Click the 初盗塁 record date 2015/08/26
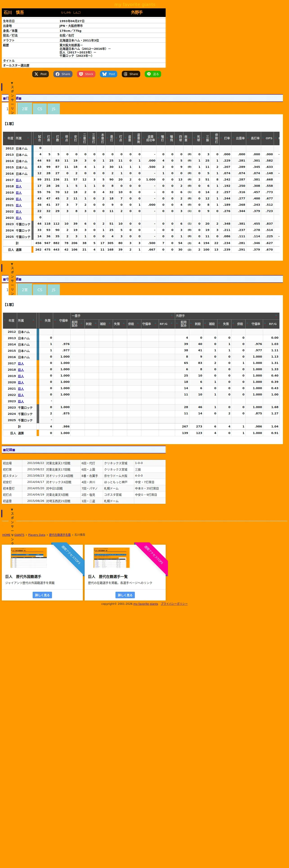The width and height of the screenshot is (289, 868). point(35,501)
